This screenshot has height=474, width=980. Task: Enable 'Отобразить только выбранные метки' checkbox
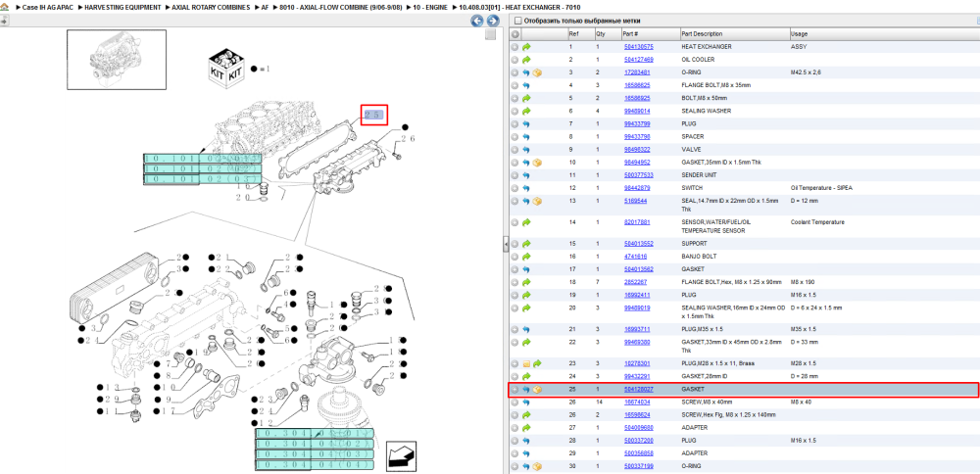[x=516, y=21]
